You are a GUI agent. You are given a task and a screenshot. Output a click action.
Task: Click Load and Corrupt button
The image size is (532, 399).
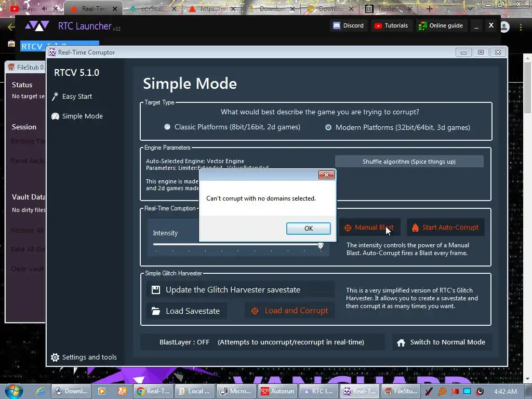click(290, 311)
